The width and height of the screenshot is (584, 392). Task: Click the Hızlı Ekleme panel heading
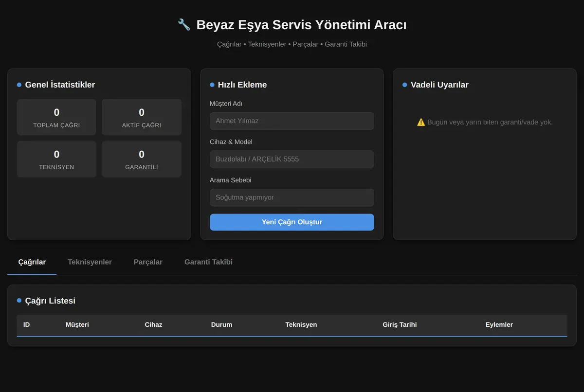(x=242, y=85)
